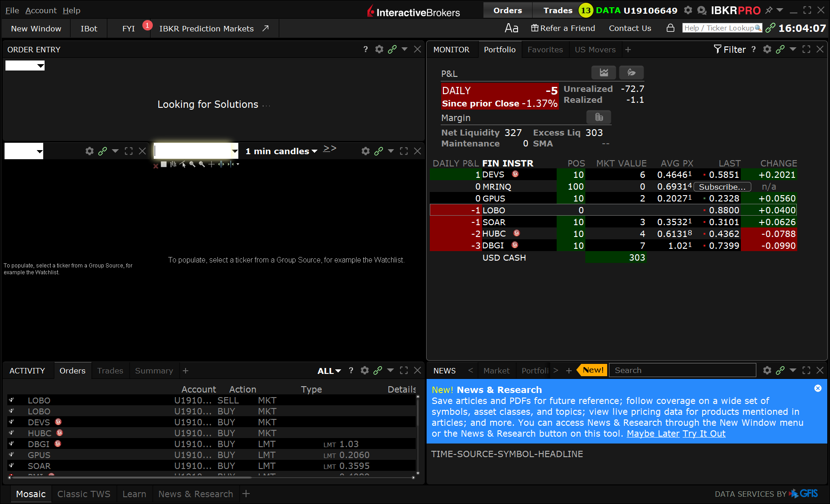This screenshot has height=504, width=830.
Task: Click the Monitor panel group link chain icon
Action: [x=780, y=49]
